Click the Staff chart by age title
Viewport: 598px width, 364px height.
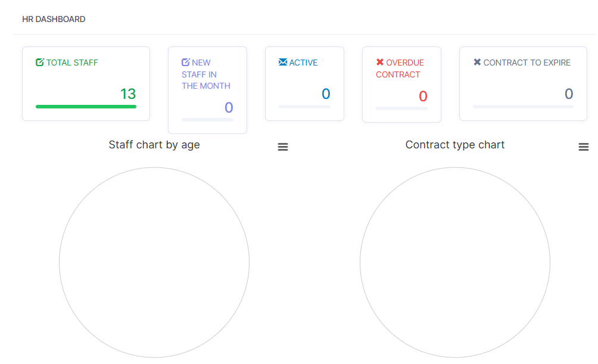[154, 145]
